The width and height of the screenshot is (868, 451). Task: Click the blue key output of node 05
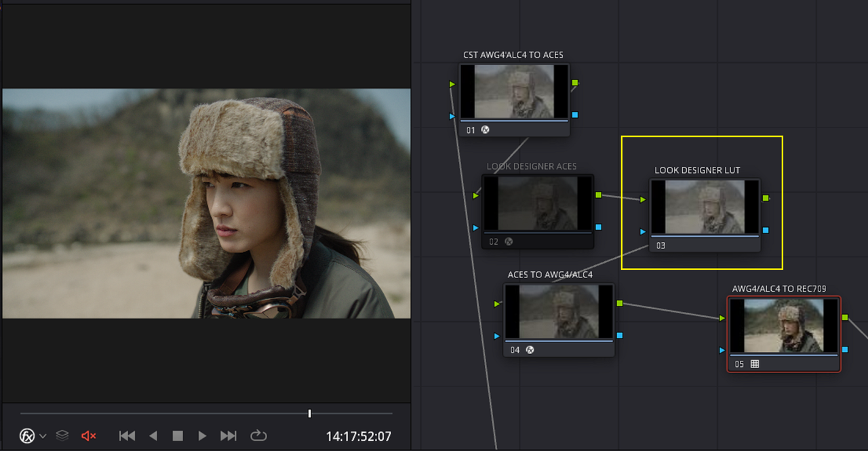coord(844,350)
